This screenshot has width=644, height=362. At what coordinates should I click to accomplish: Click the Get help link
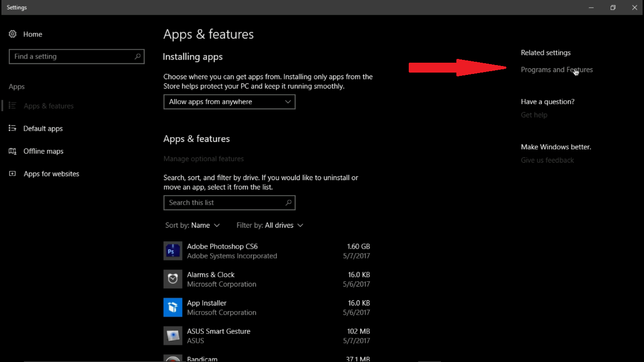534,115
